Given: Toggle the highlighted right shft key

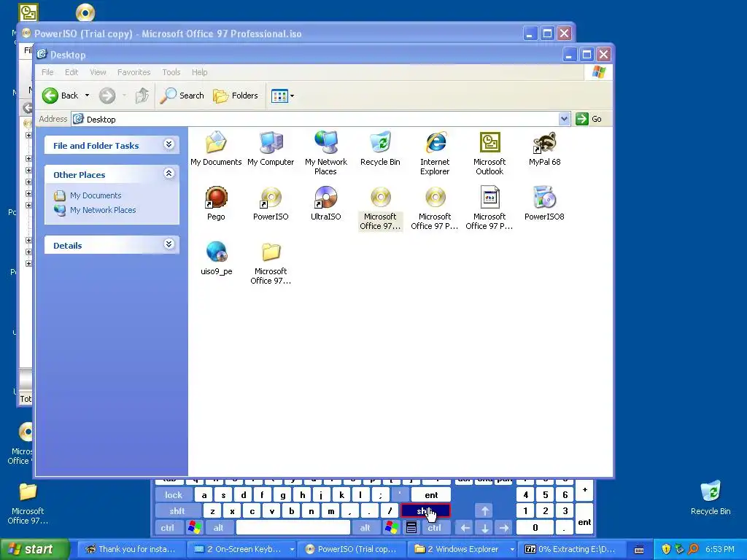Looking at the screenshot, I should 425,511.
